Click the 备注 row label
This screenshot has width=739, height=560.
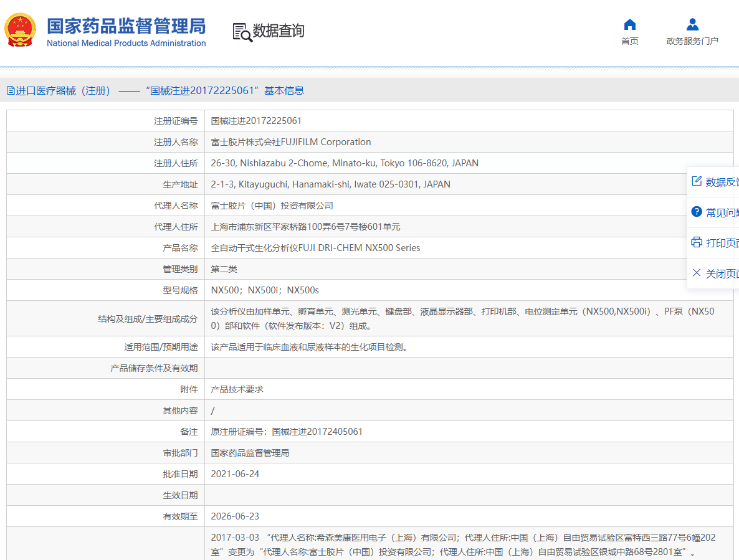[189, 432]
